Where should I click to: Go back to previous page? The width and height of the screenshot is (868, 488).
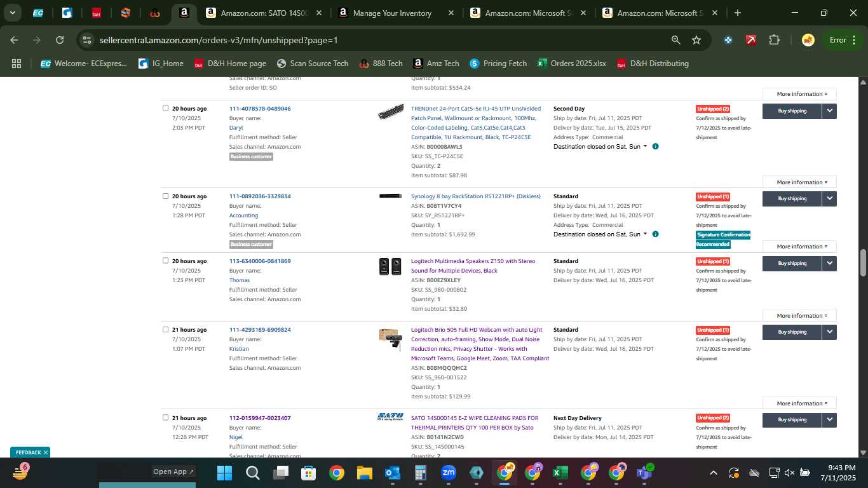click(14, 40)
